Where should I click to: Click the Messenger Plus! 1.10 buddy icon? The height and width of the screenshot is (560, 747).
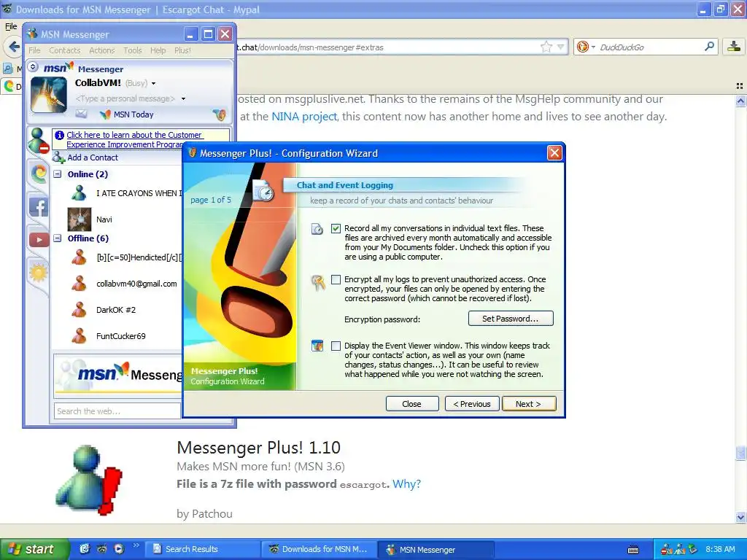click(88, 480)
